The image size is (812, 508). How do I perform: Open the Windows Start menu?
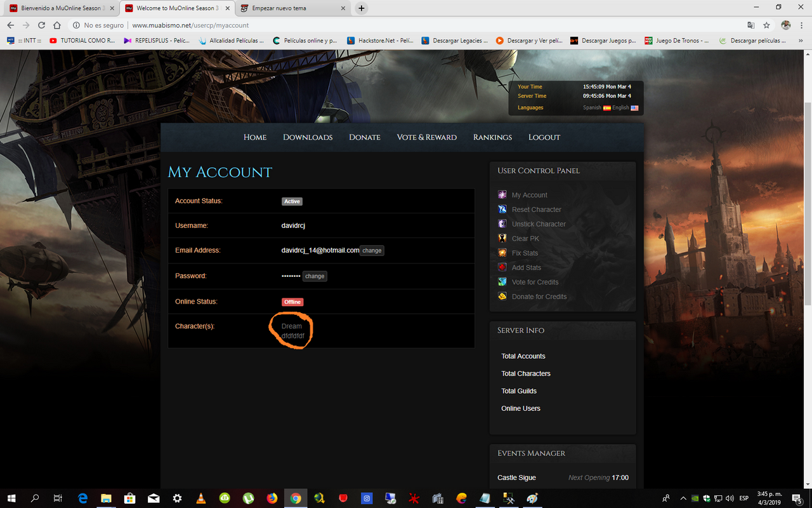pyautogui.click(x=11, y=498)
